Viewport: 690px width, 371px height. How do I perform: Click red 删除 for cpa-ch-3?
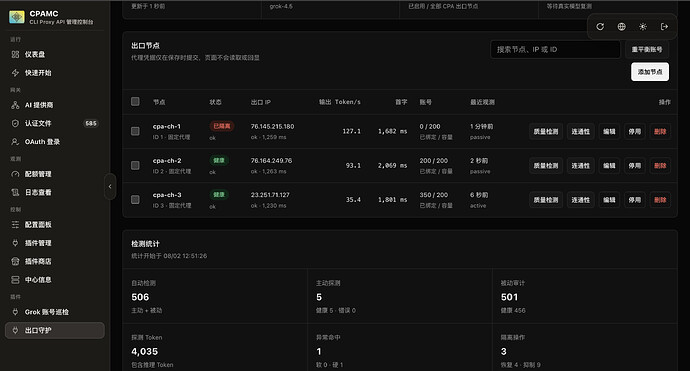[660, 200]
